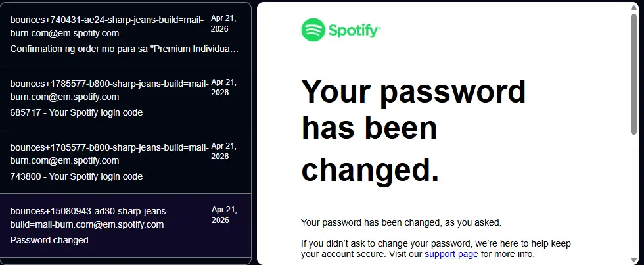Click the date on the Password changed email
Image resolution: width=644 pixels, height=265 pixels.
point(224,215)
